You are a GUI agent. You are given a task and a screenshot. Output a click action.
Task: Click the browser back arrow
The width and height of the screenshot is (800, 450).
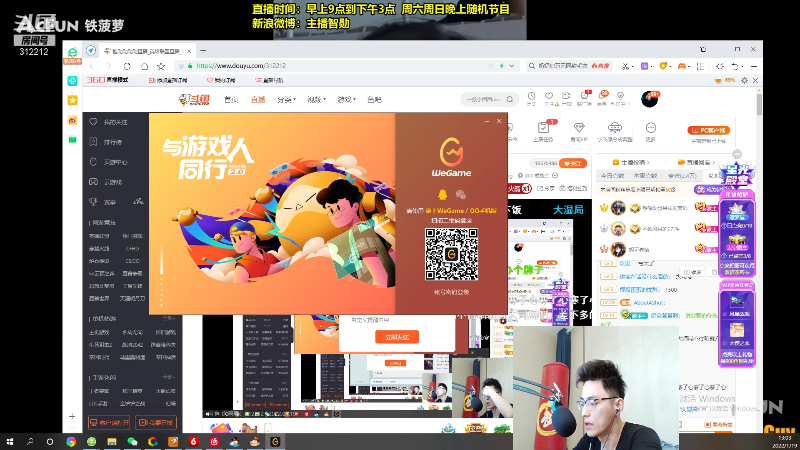[x=92, y=66]
